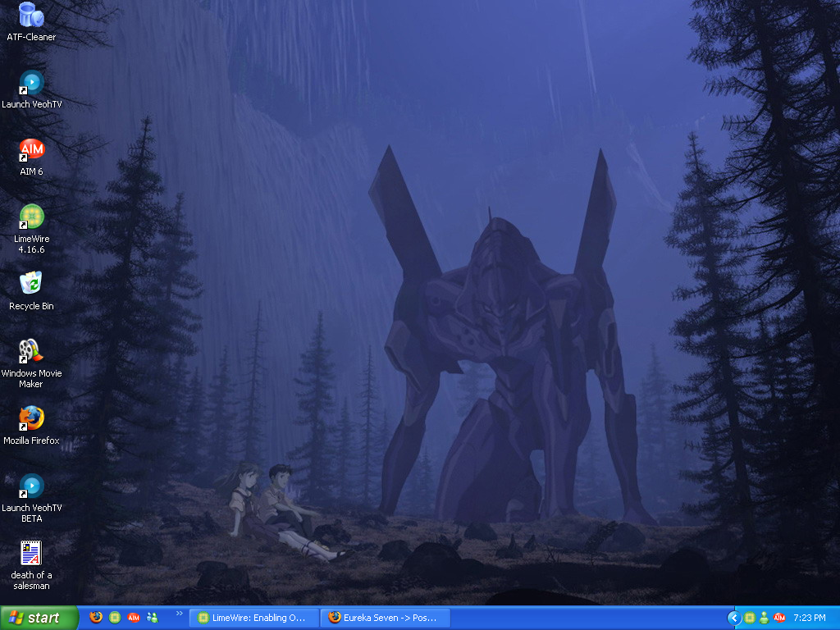Click the AIM icon in system tray
This screenshot has height=630, width=840.
tap(779, 618)
